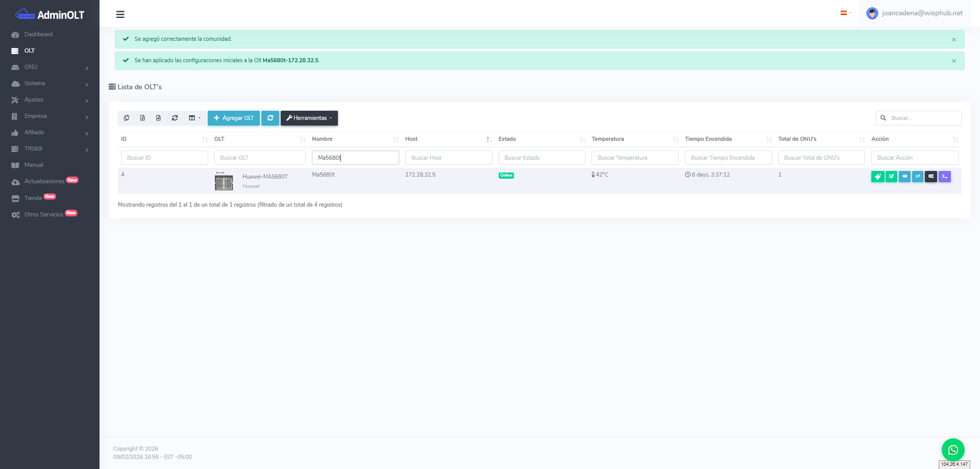Screen dimensions: 980x469
Task: Dismiss the 'Se agregó correctamente la comunidad' alert
Action: point(953,40)
